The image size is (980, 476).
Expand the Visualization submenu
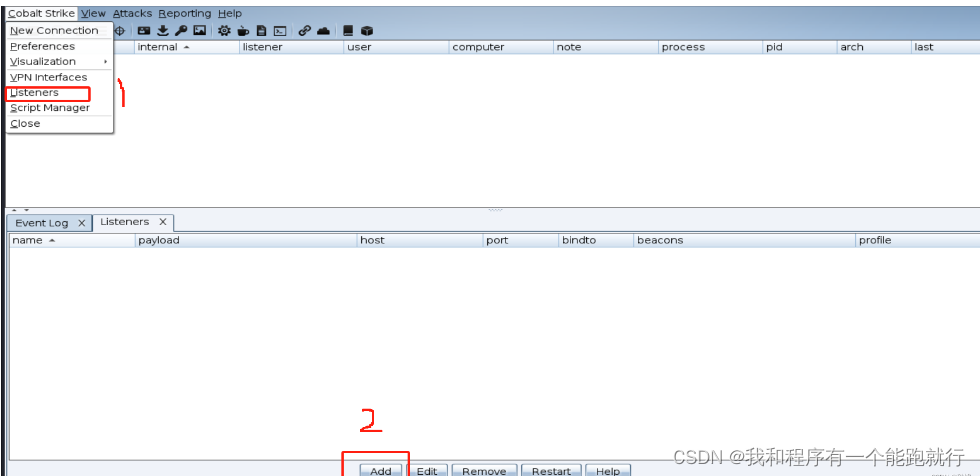[59, 61]
